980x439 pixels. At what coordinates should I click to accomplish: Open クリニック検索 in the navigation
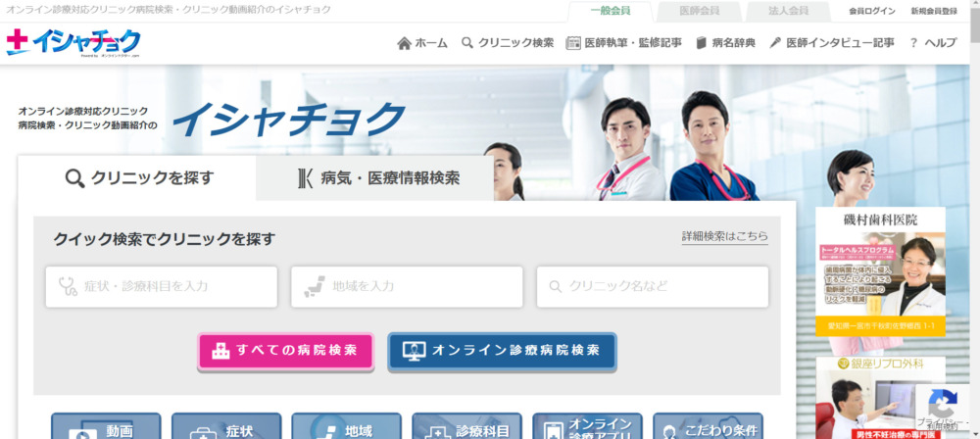coord(508,42)
